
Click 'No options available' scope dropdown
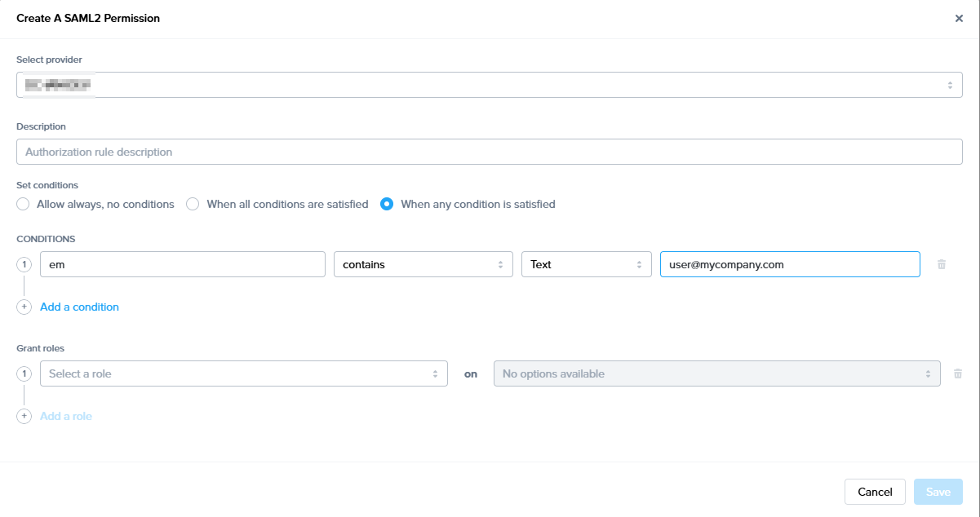point(716,373)
